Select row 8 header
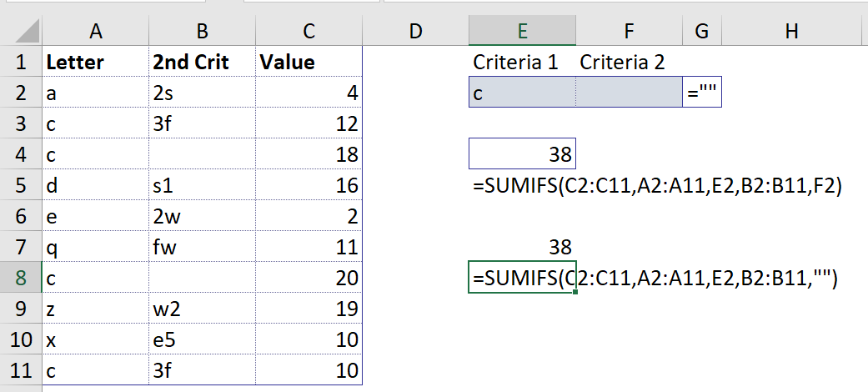This screenshot has height=392, width=868. click(21, 277)
